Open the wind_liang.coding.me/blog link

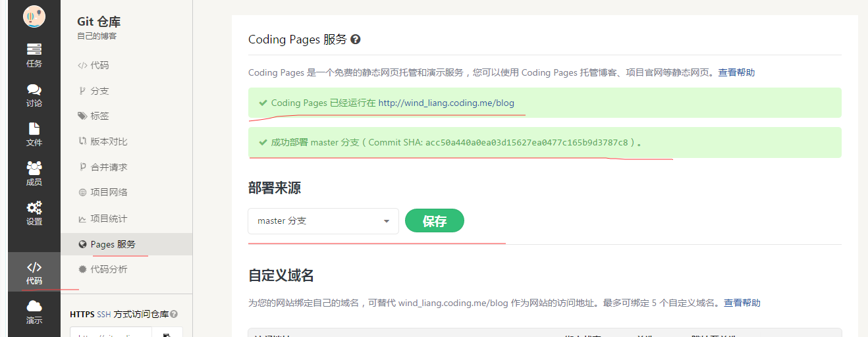(446, 103)
